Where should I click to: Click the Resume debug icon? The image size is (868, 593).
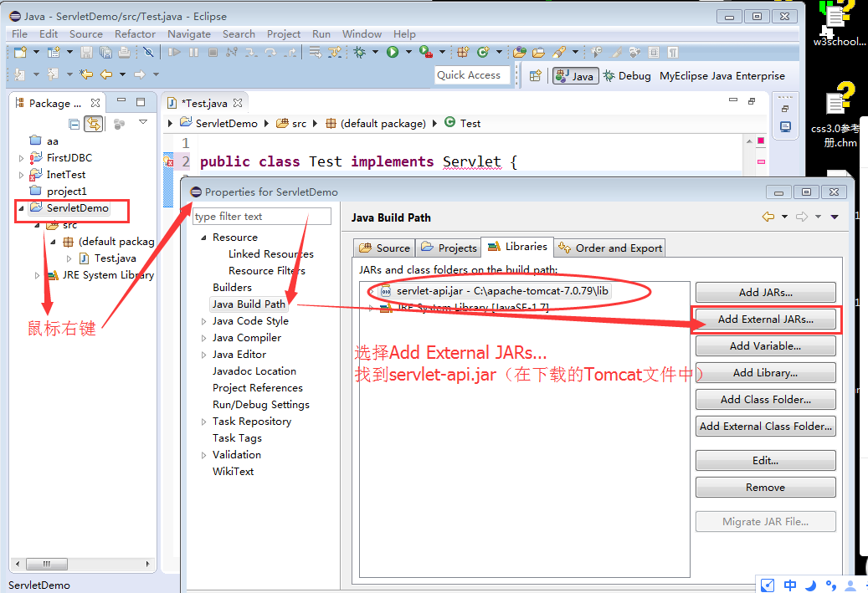(174, 53)
